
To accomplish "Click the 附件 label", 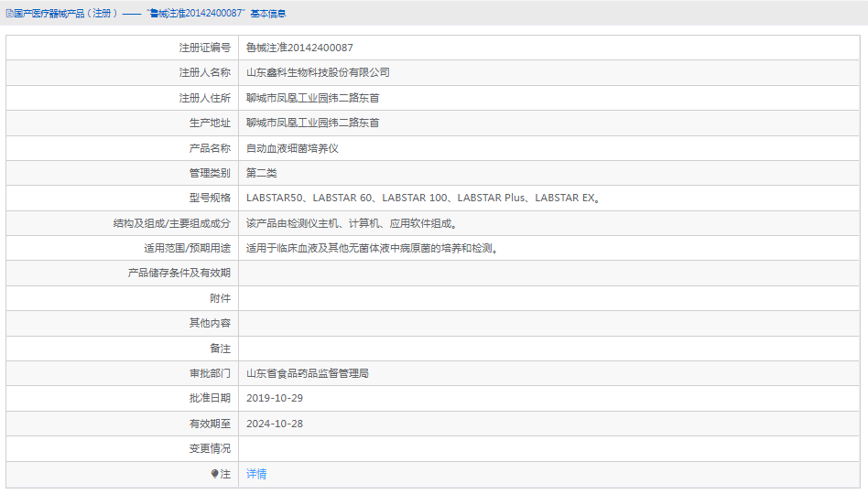I will pyautogui.click(x=221, y=299).
